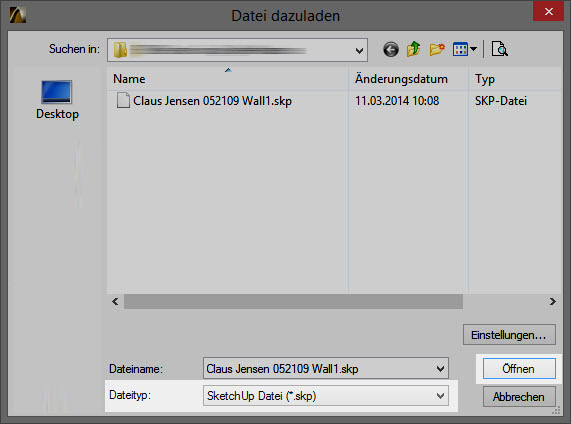
Task: Expand the view menu dropdown arrow
Action: click(473, 49)
